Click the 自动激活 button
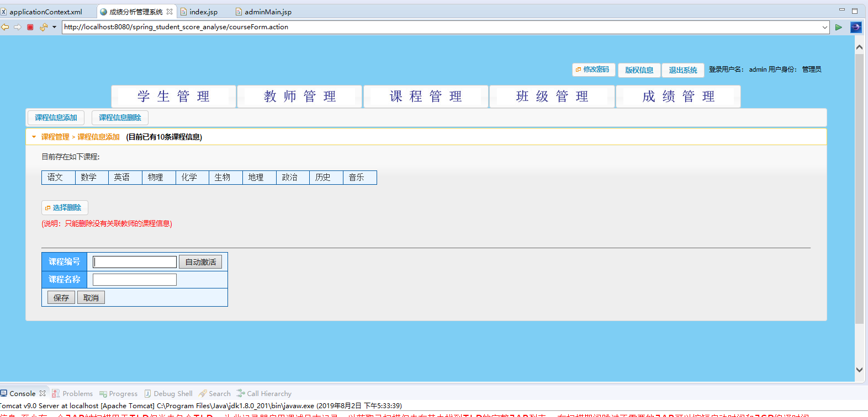 coord(200,262)
